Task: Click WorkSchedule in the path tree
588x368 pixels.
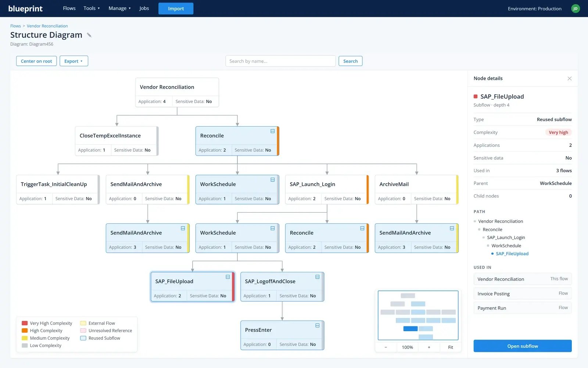Action: coord(506,246)
